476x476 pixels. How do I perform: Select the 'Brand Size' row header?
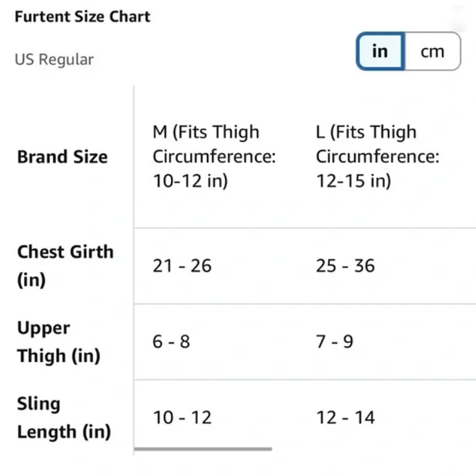tap(62, 157)
